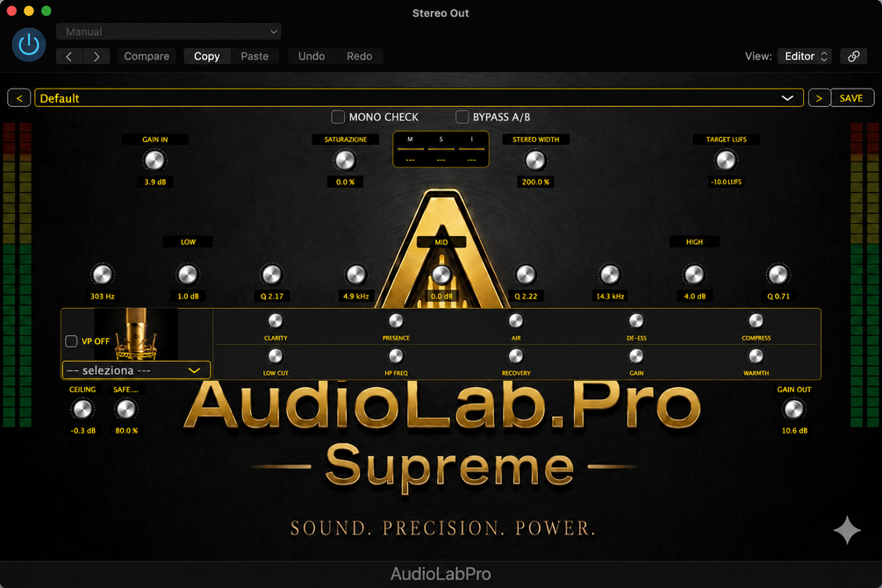The height and width of the screenshot is (588, 882).
Task: Go to next setting with right arrow
Action: click(x=97, y=56)
